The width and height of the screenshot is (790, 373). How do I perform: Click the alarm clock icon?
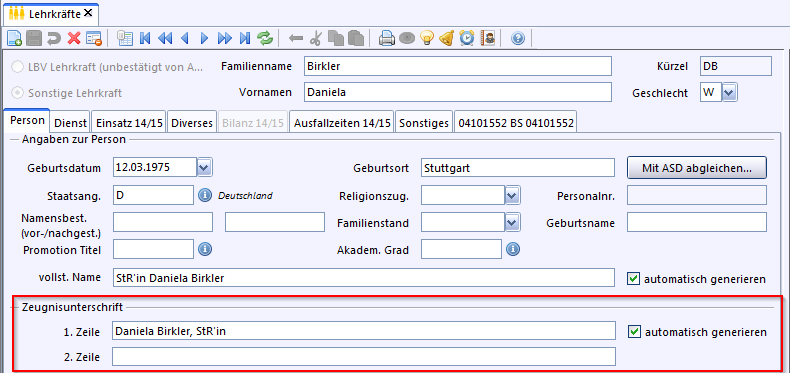coord(467,38)
